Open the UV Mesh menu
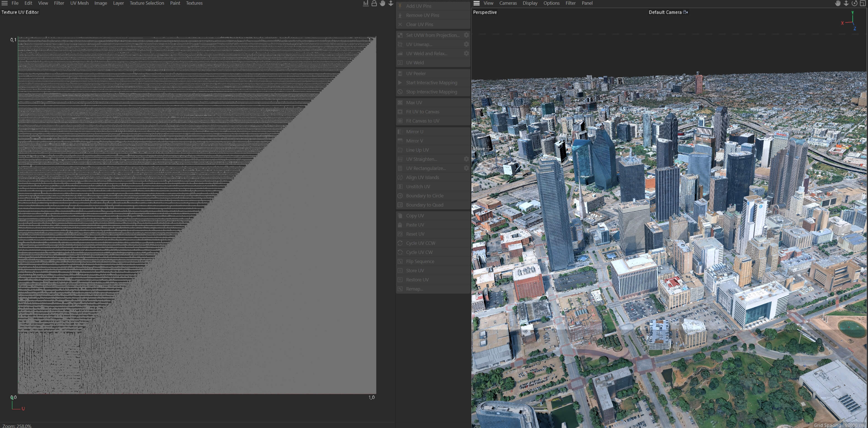This screenshot has height=428, width=868. 80,3
